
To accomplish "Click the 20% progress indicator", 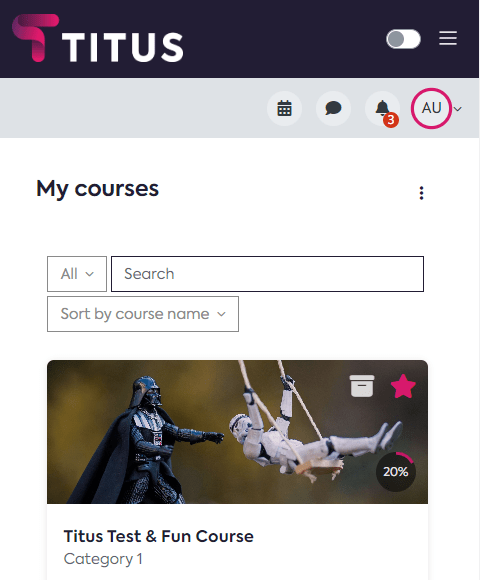I will pos(396,472).
